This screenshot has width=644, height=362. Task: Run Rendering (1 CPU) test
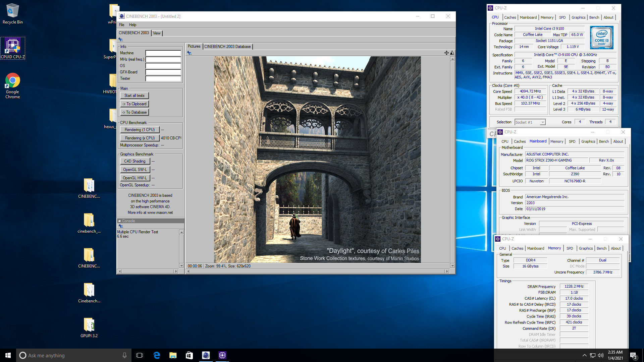[x=140, y=130]
